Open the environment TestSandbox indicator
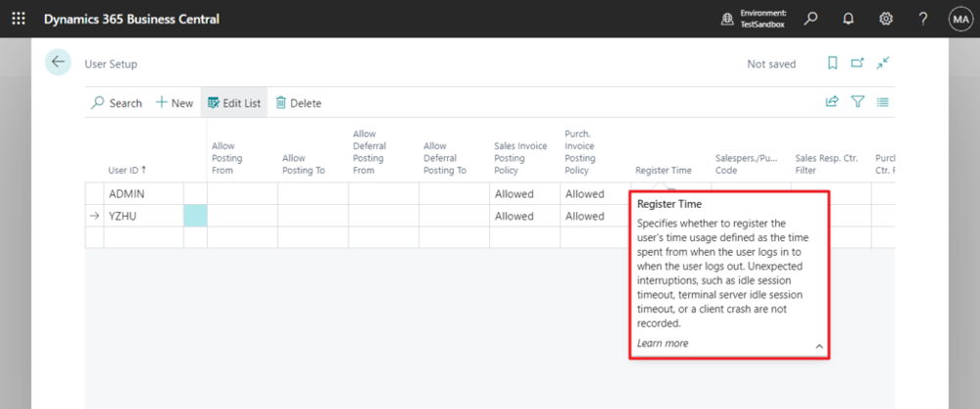This screenshot has height=409, width=980. point(755,19)
